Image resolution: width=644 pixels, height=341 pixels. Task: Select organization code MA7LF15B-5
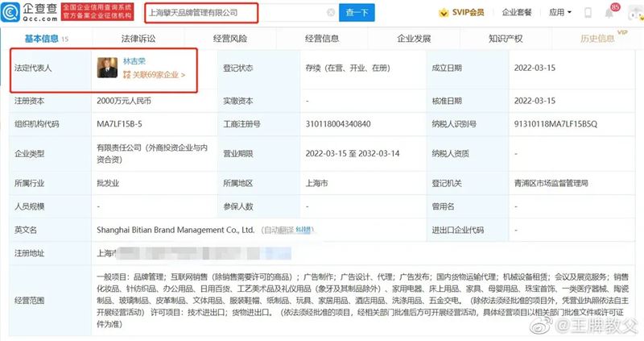(119, 124)
